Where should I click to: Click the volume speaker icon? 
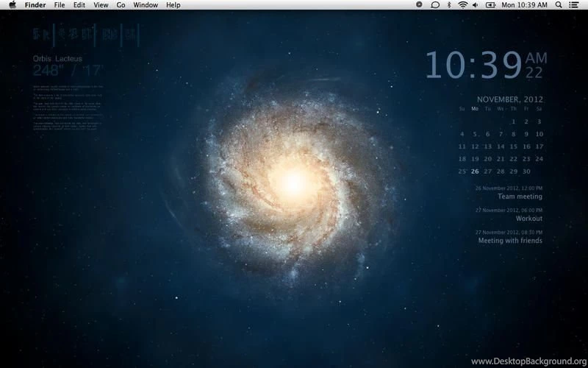pyautogui.click(x=475, y=4)
